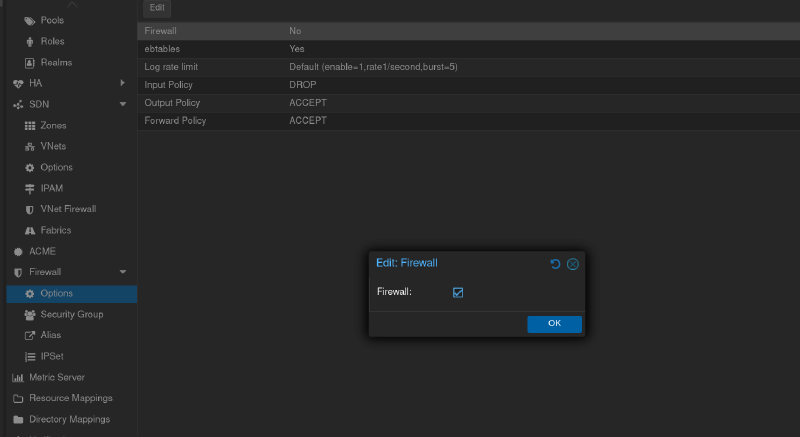Reset the Edit Firewall dialog values
The height and width of the screenshot is (437, 800).
click(x=556, y=264)
